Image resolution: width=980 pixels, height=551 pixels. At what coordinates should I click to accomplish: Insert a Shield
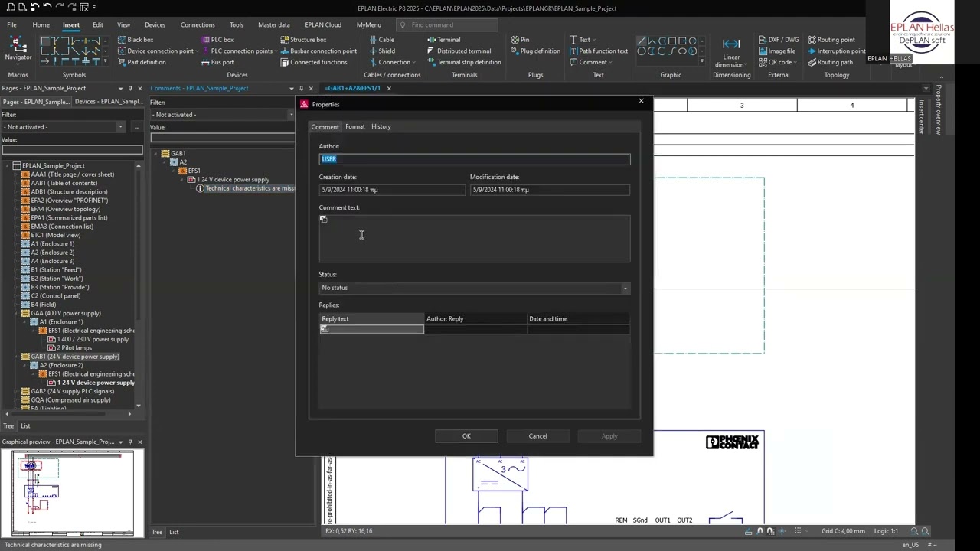click(381, 51)
